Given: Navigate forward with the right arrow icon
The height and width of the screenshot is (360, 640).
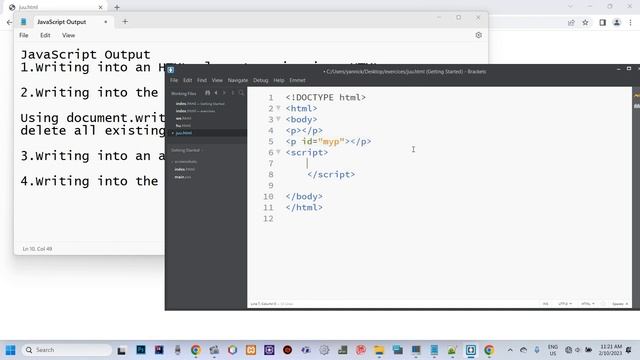Looking at the screenshot, I should 224,93.
